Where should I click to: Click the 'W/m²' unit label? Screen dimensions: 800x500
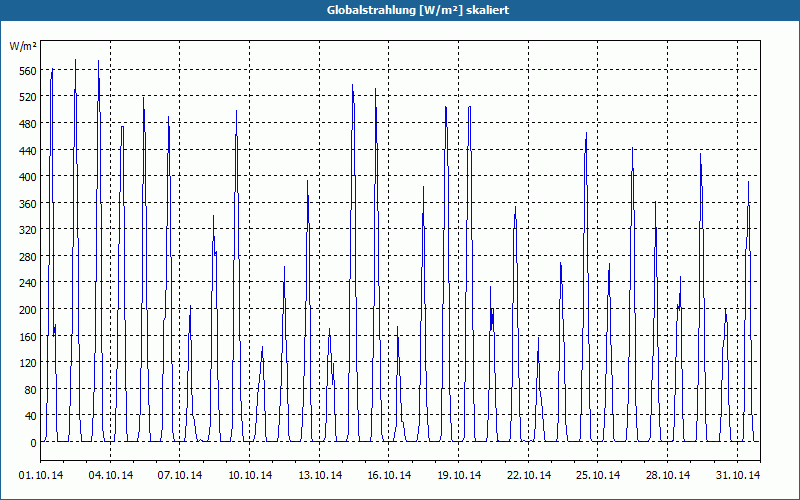(x=23, y=46)
